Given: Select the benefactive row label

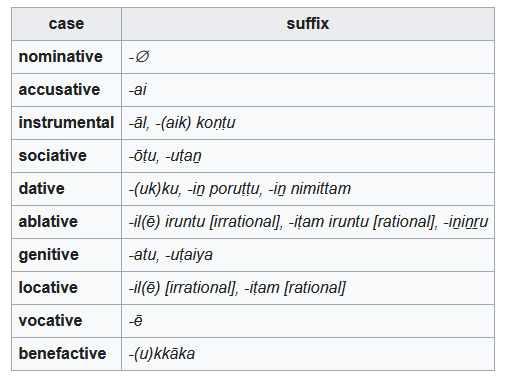Looking at the screenshot, I should (62, 354).
